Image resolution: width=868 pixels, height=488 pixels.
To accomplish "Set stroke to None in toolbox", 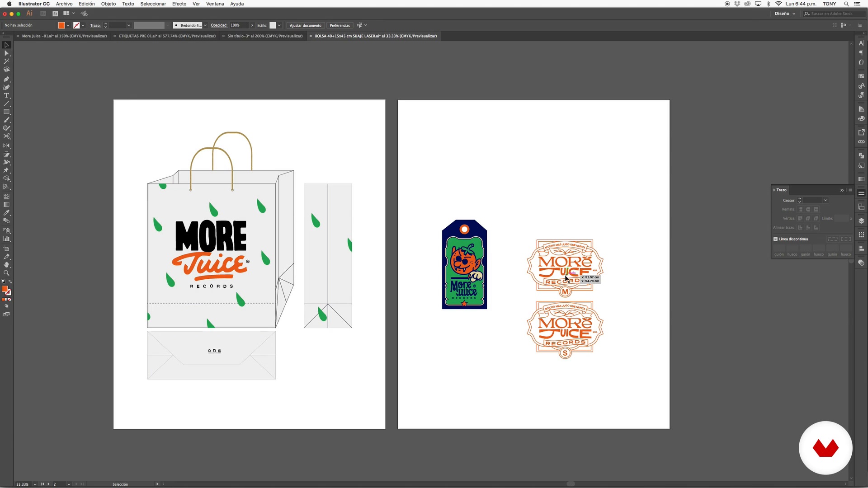I will click(x=9, y=300).
